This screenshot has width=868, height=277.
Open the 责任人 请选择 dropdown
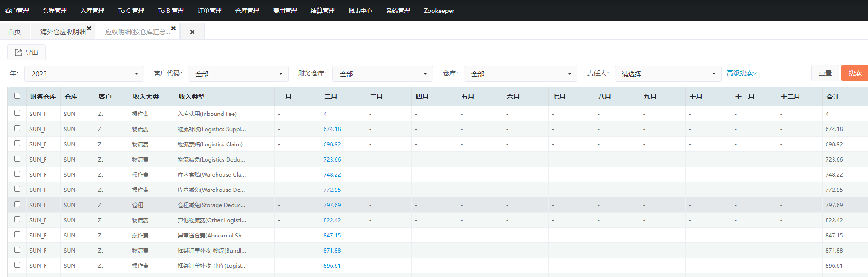click(x=668, y=74)
